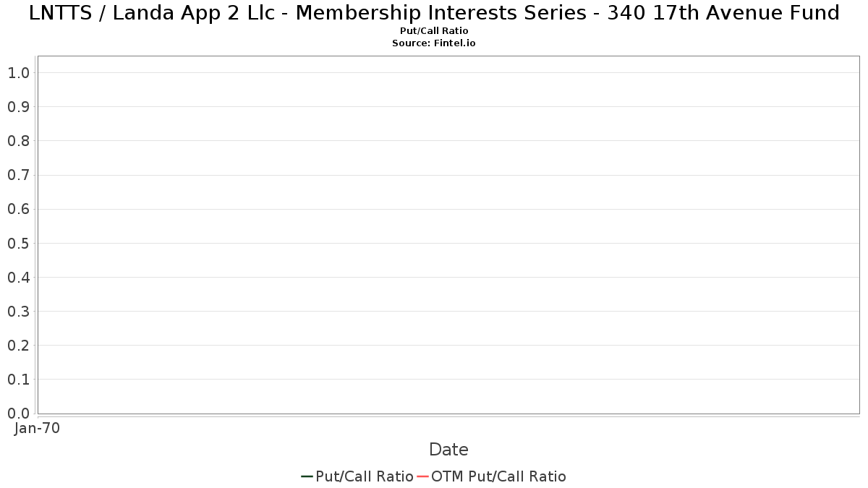The width and height of the screenshot is (868, 488).
Task: Click the Jan-70 x-axis tick label
Action: [x=37, y=428]
